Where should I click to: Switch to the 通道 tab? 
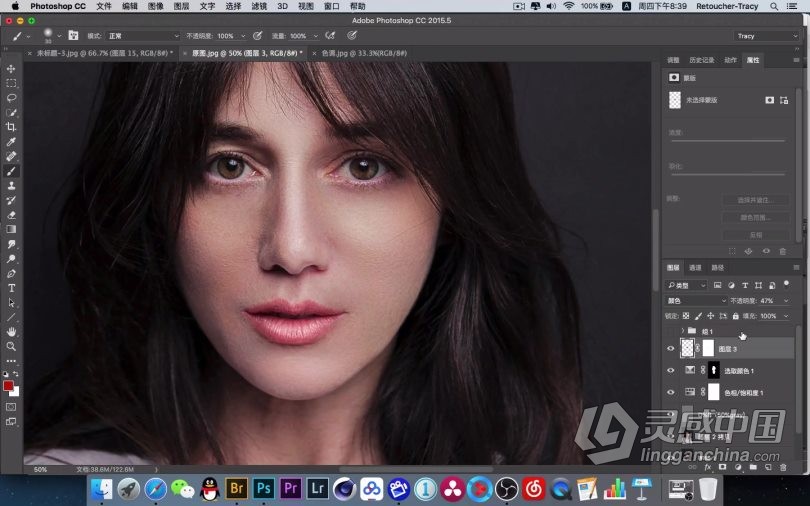click(x=695, y=267)
